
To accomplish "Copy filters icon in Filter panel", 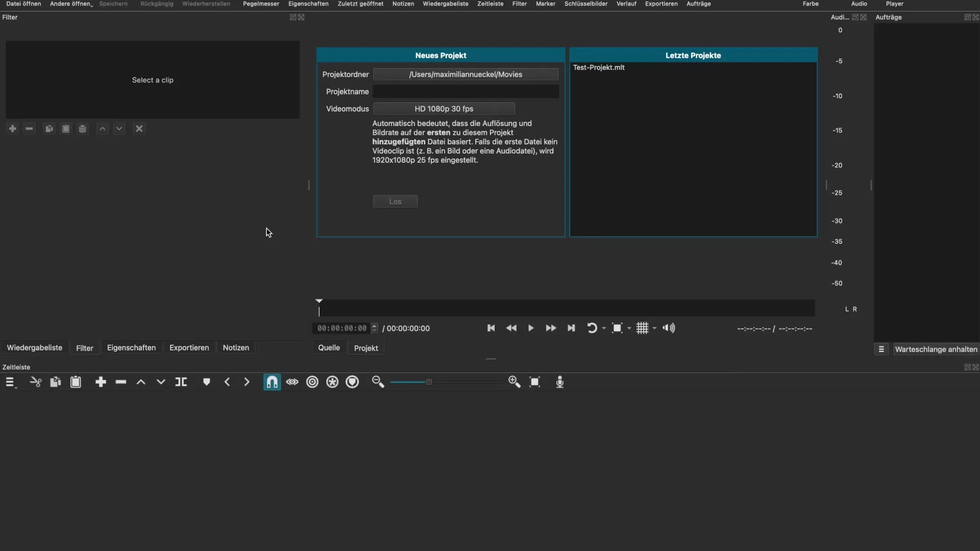I will coord(49,129).
